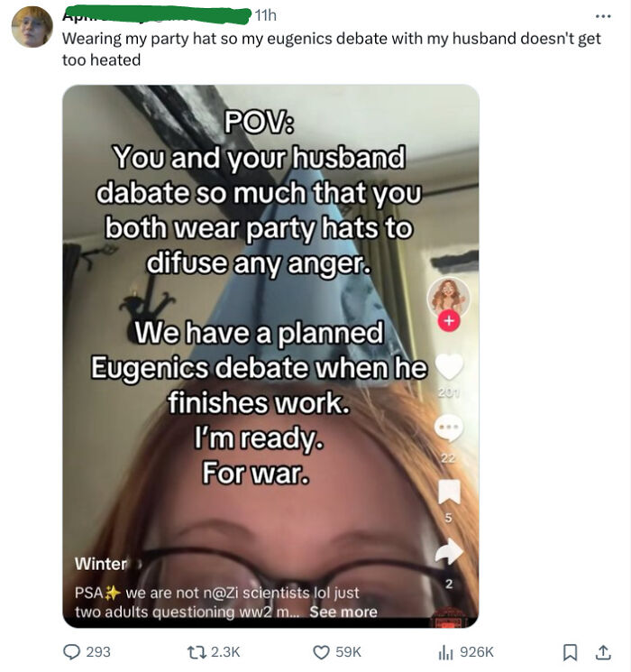Retweet using the 2.3K repost icon
Screen dimensions: 631x672
point(197,652)
